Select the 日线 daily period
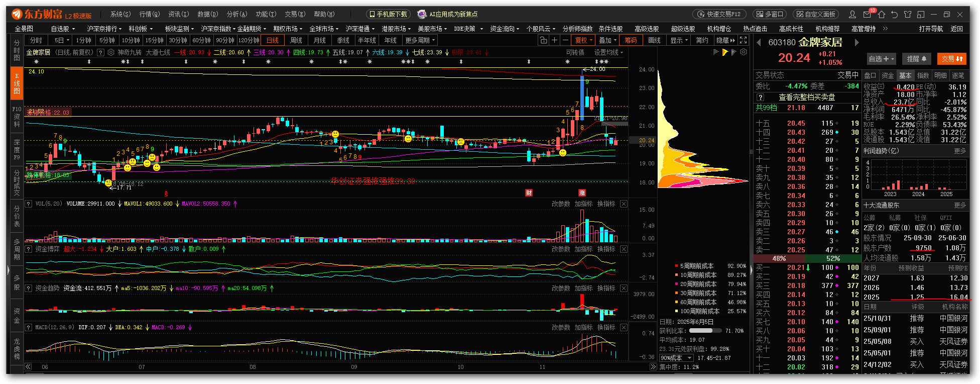The image size is (980, 384). [273, 40]
